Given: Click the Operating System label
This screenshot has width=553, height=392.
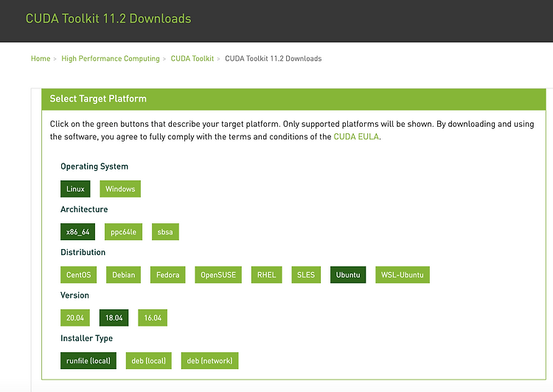Looking at the screenshot, I should tap(94, 167).
